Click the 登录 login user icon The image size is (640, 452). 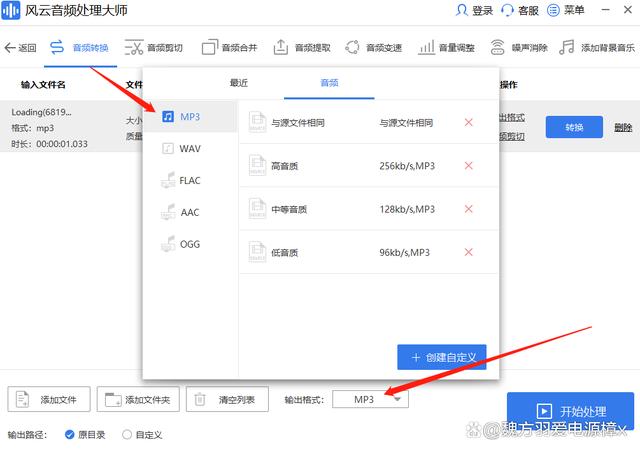click(x=462, y=10)
